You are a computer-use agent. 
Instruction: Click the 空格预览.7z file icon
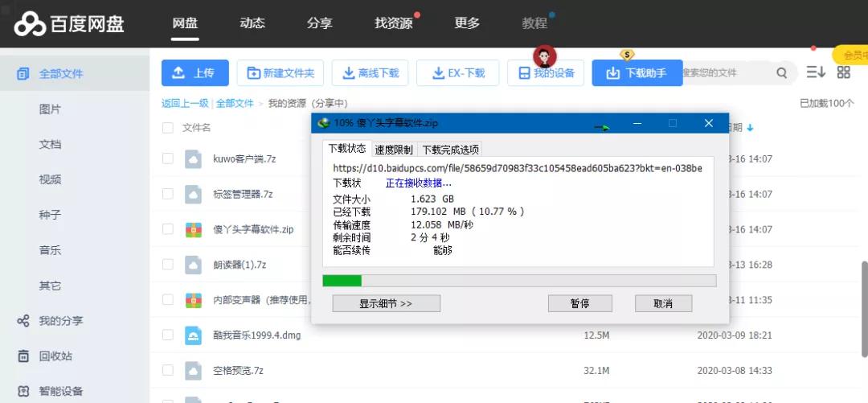[x=193, y=370]
